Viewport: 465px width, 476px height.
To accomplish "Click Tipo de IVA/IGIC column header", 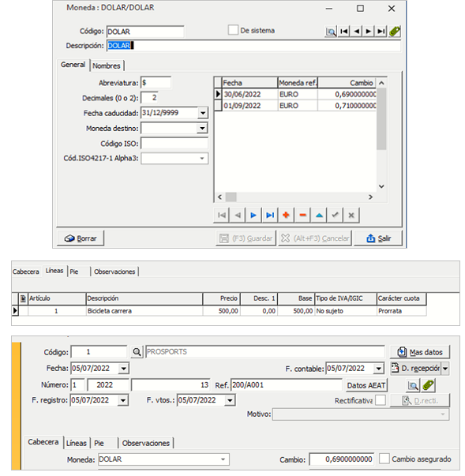I will click(x=346, y=298).
